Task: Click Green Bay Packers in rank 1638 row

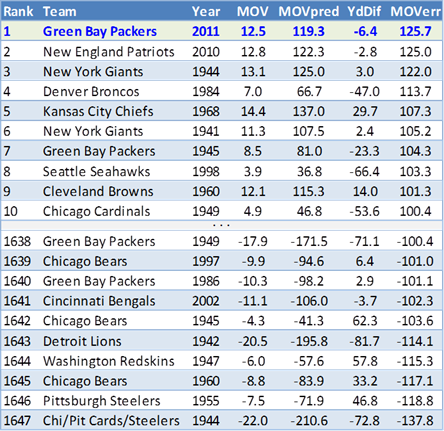Action: (x=99, y=241)
